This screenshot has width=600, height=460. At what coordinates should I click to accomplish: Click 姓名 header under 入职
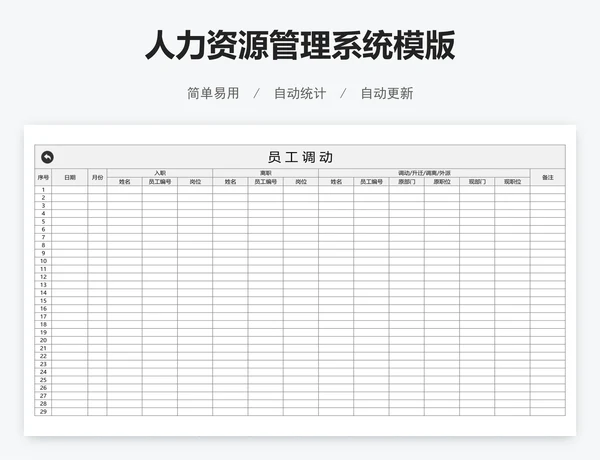pyautogui.click(x=124, y=182)
